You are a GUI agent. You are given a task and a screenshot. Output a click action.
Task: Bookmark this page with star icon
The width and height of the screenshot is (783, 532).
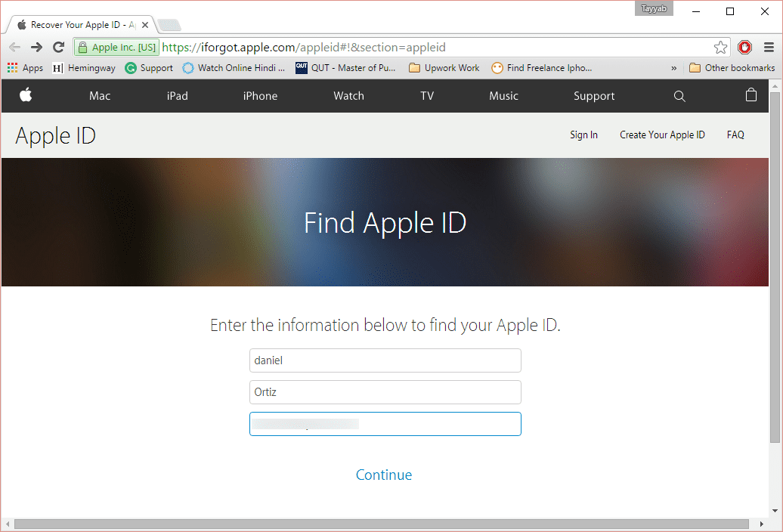tap(721, 48)
